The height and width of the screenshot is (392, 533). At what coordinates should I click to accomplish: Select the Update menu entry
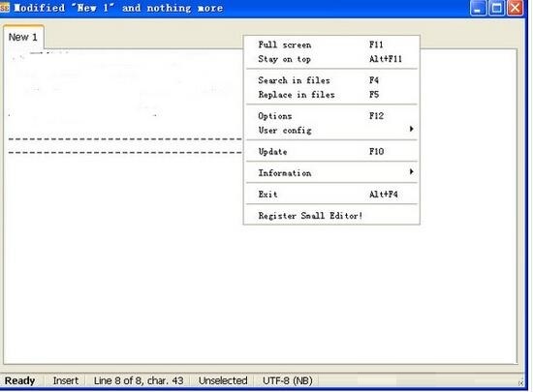[x=331, y=152]
